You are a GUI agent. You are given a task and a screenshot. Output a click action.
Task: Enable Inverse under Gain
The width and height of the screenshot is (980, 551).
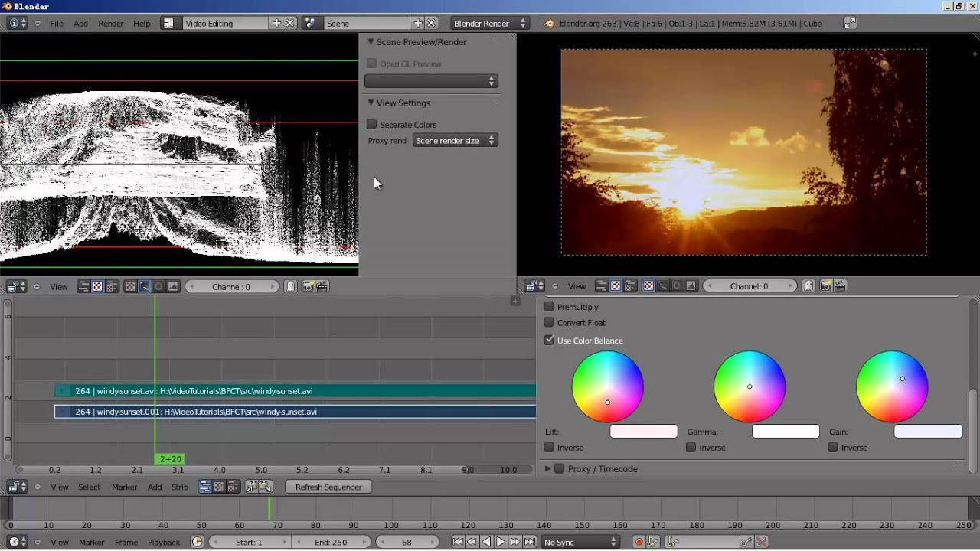pyautogui.click(x=833, y=447)
